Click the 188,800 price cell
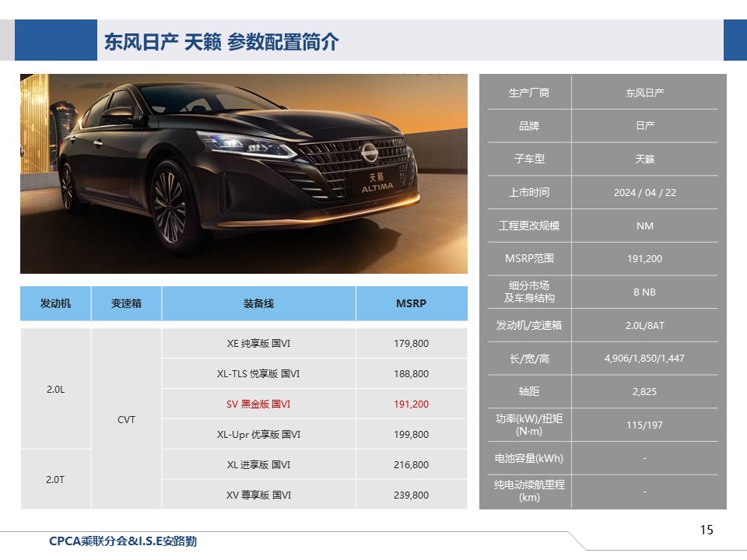Image resolution: width=747 pixels, height=560 pixels. coord(412,374)
